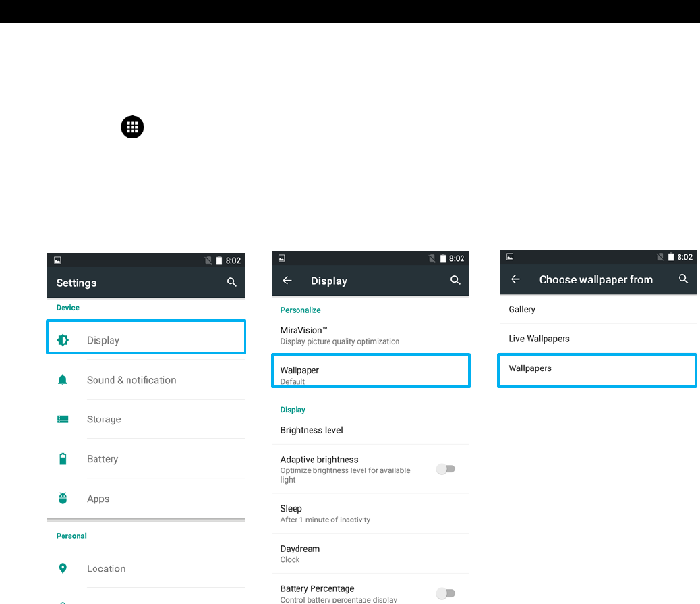Viewport: 700px width, 604px height.
Task: Tap the Apps android icon
Action: click(x=63, y=498)
